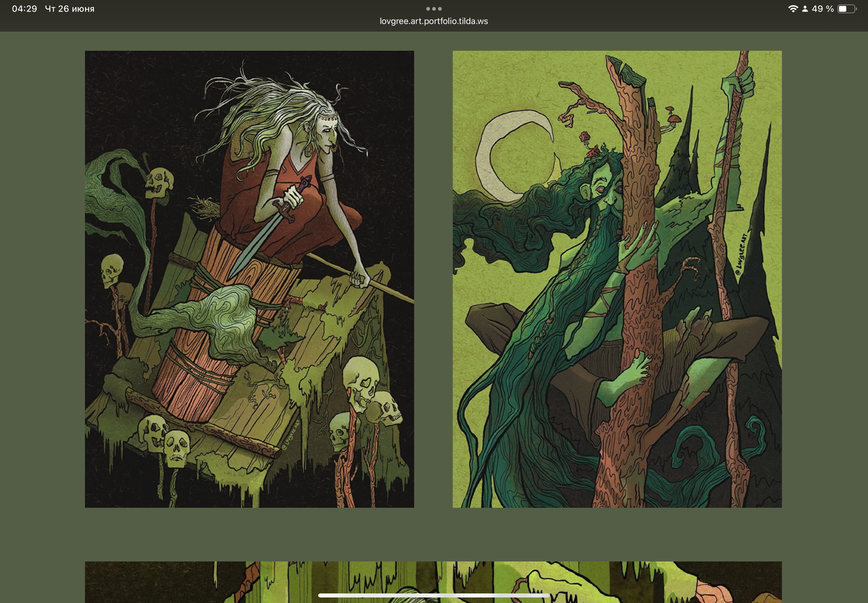868x603 pixels.
Task: Tap the '49 %' battery percentage
Action: (x=823, y=8)
